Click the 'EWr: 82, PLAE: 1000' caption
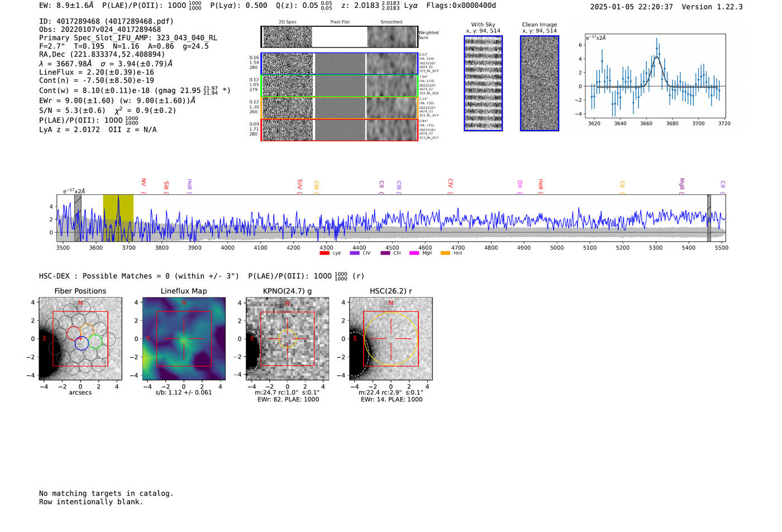Viewport: 782px width, 532px height. point(288,400)
